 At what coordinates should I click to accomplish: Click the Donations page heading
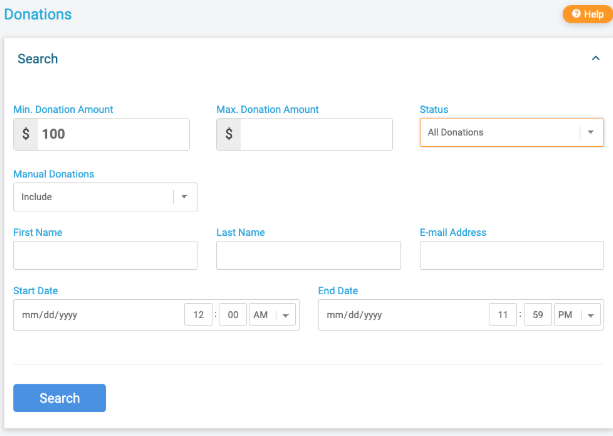[x=38, y=14]
